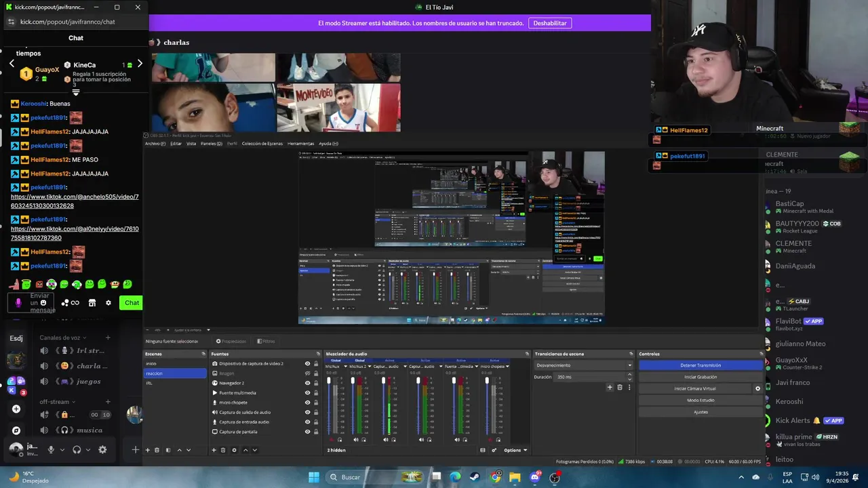Hide the Navegador 2 source
The image size is (868, 488).
click(307, 383)
